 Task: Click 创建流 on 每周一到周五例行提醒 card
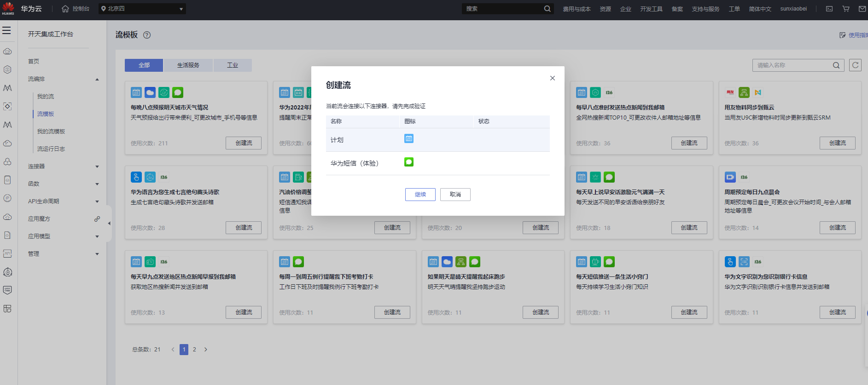point(392,312)
